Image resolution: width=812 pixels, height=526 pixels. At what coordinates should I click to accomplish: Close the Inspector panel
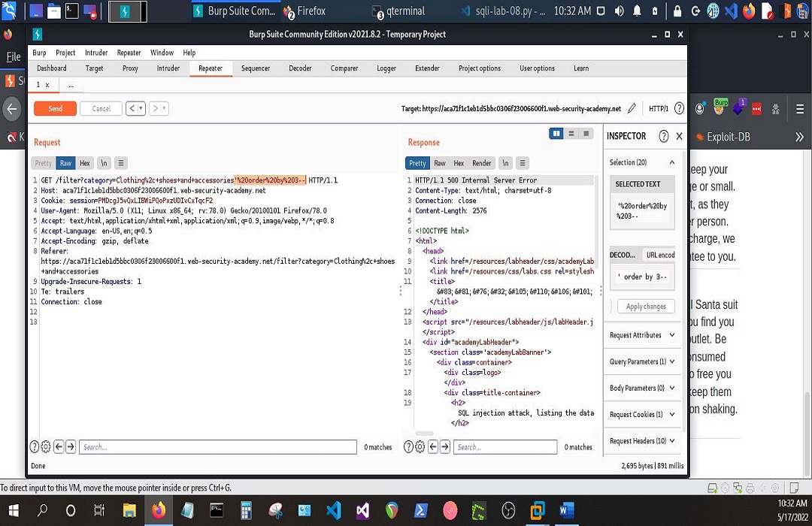click(x=680, y=136)
